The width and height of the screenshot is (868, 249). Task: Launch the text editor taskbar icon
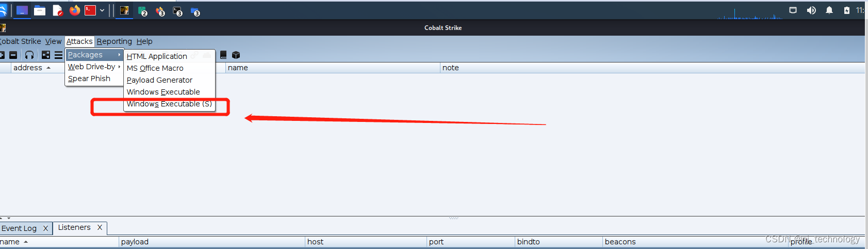(58, 10)
